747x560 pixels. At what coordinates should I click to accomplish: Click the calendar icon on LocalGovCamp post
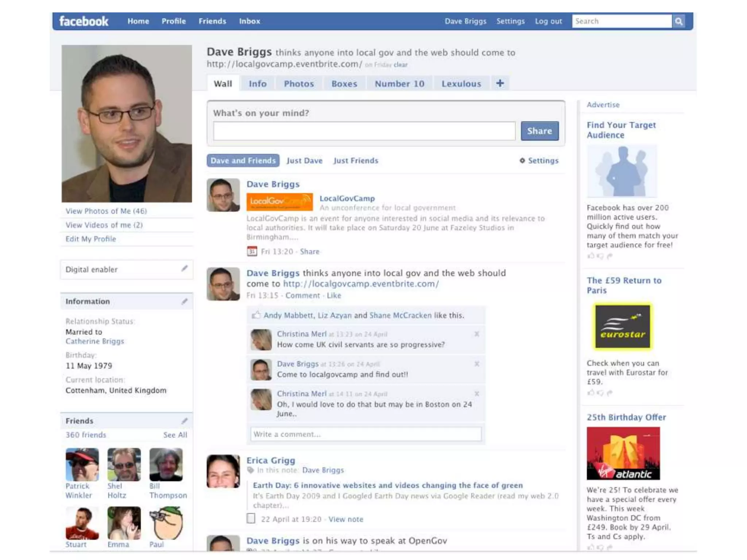pos(252,251)
